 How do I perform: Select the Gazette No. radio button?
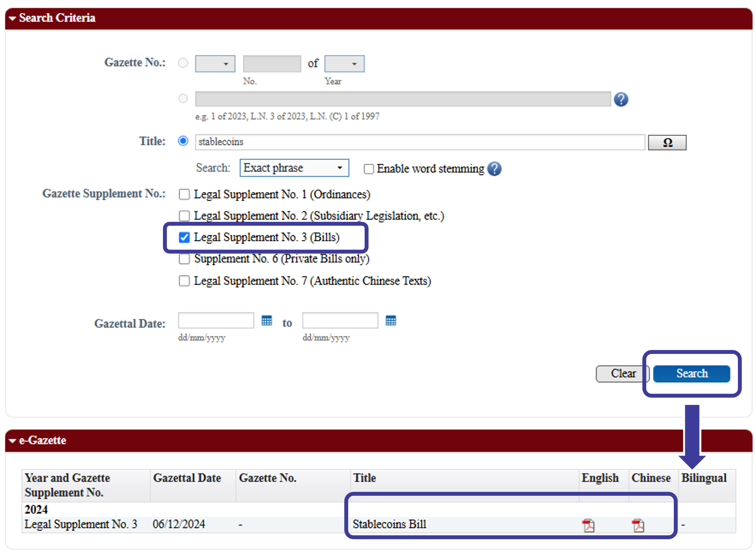(183, 63)
